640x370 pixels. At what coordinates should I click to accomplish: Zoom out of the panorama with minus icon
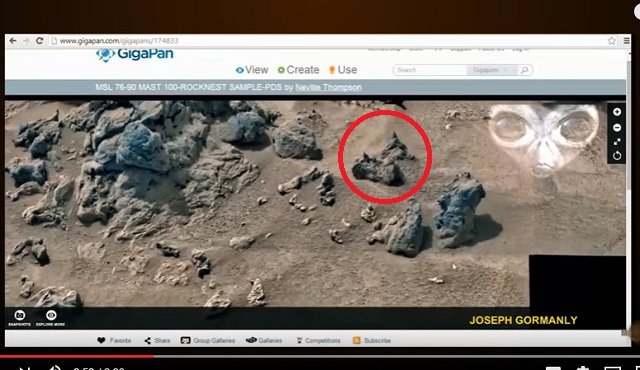617,128
